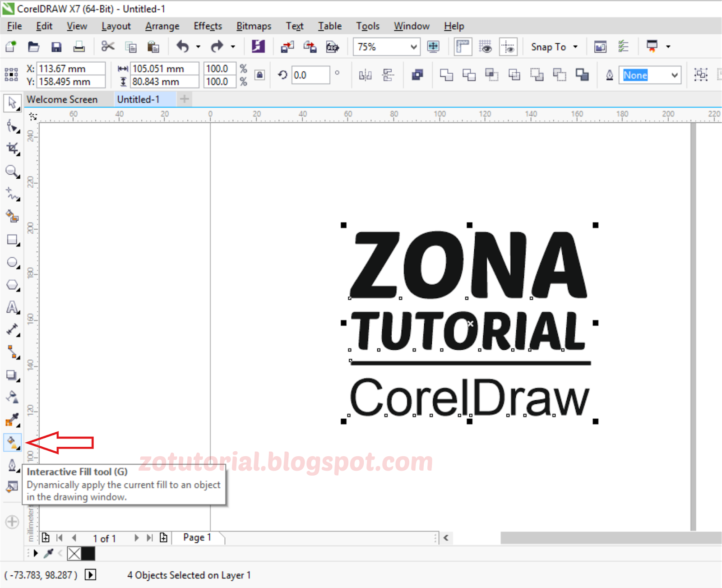This screenshot has height=588, width=722.
Task: Click the Cut scissors icon
Action: [108, 46]
